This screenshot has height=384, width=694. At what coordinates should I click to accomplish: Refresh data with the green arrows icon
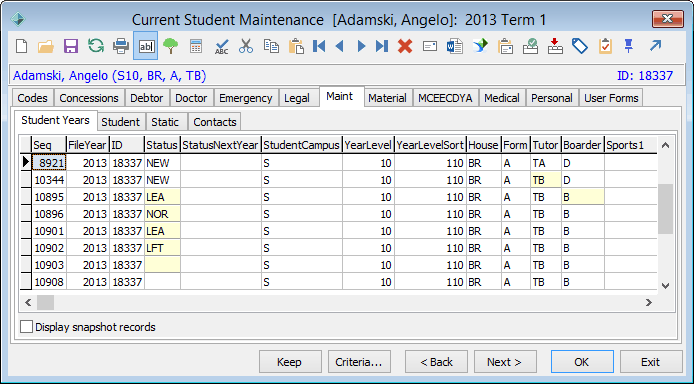pyautogui.click(x=96, y=46)
